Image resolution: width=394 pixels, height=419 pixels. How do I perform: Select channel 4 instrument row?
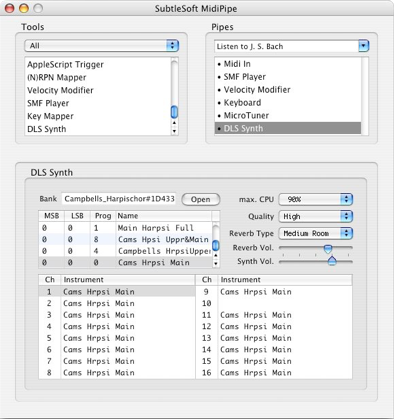click(x=117, y=326)
